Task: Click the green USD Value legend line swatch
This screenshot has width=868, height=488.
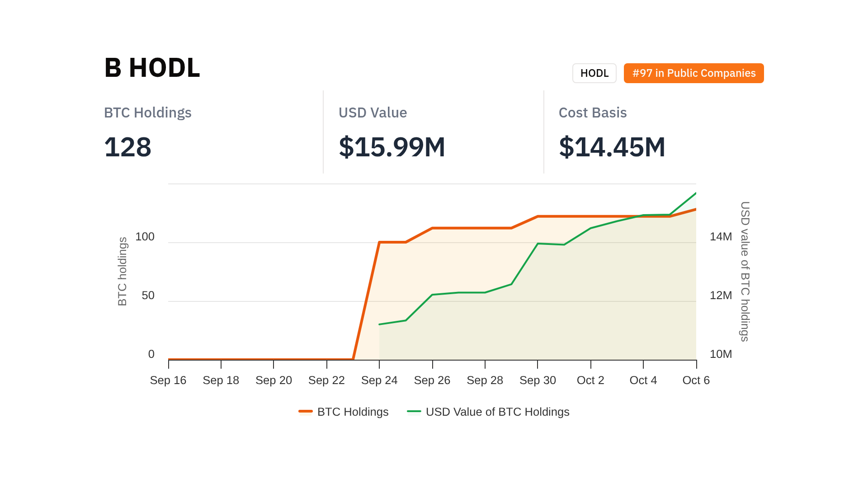Action: [x=414, y=411]
